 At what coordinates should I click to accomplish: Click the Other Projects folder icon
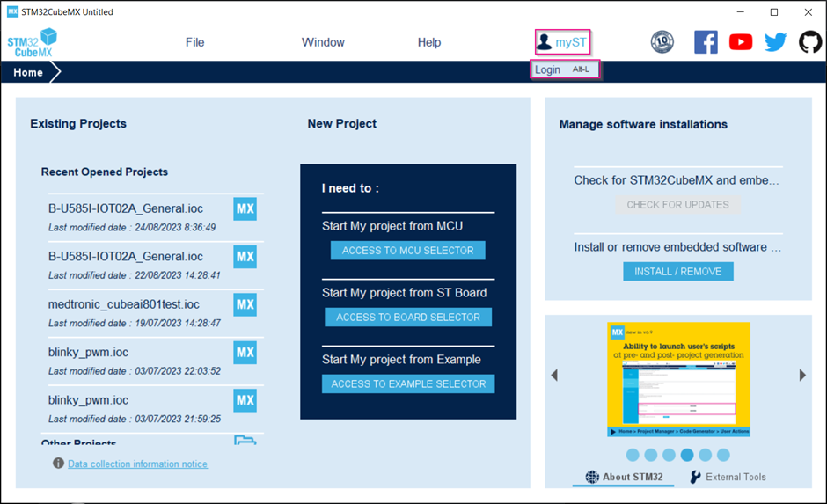pyautogui.click(x=245, y=440)
